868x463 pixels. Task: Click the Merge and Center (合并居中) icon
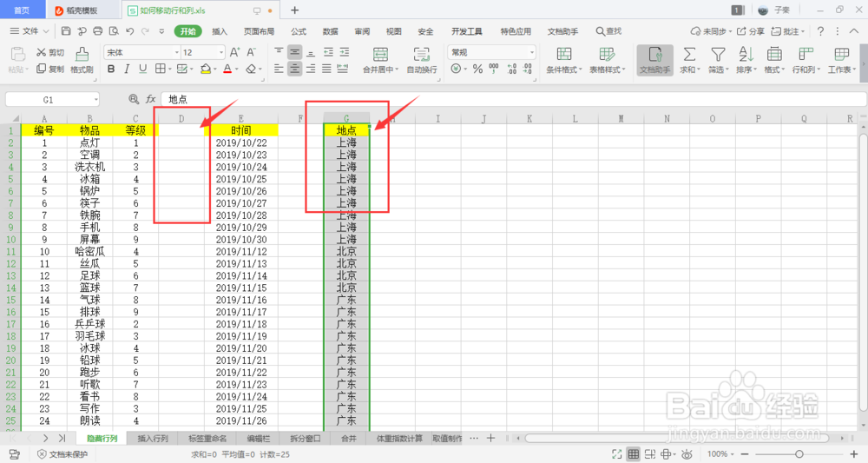point(380,54)
